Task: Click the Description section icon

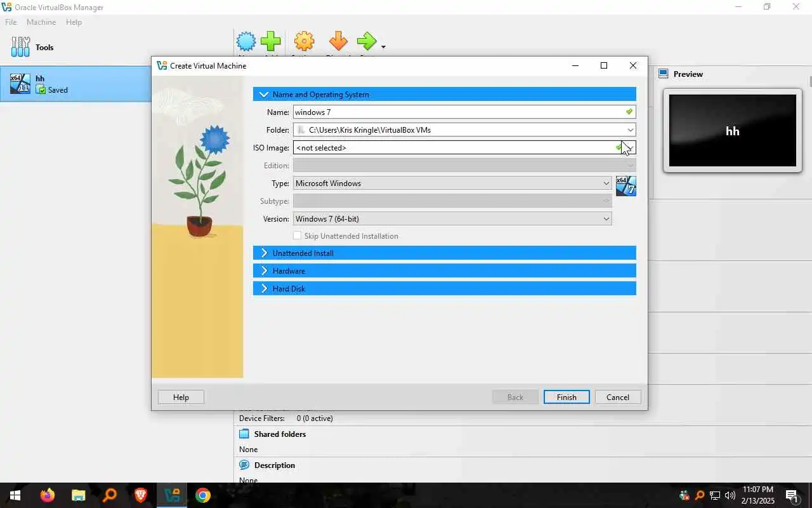Action: [x=244, y=465]
